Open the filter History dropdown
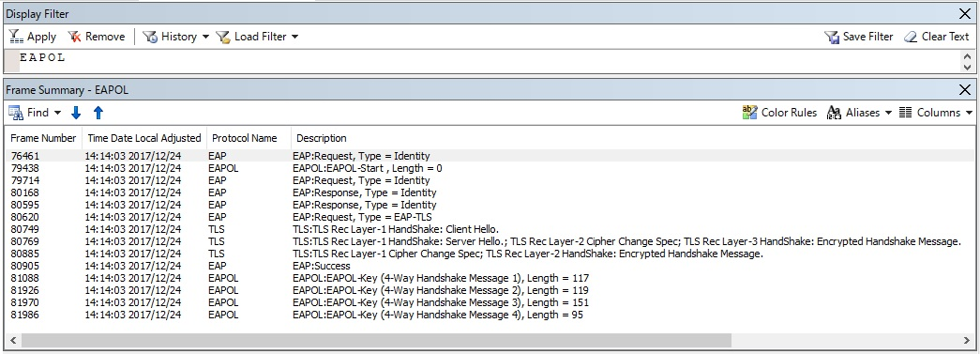 coord(175,37)
